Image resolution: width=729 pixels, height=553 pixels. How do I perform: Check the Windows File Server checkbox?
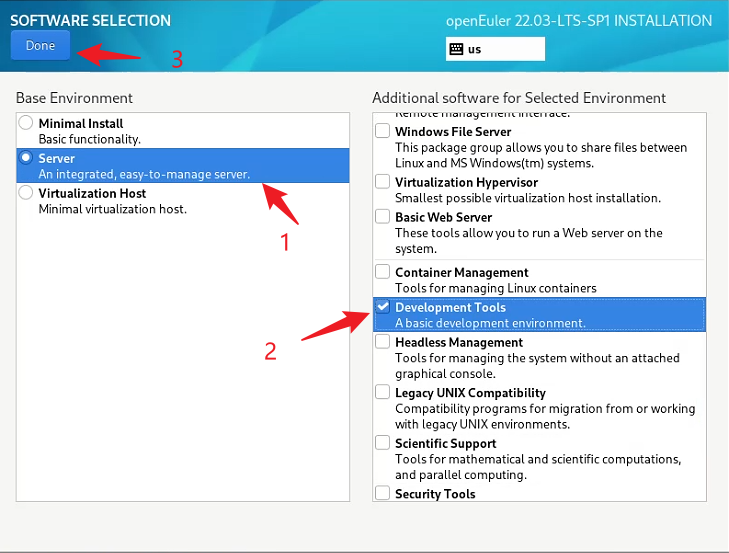point(382,131)
